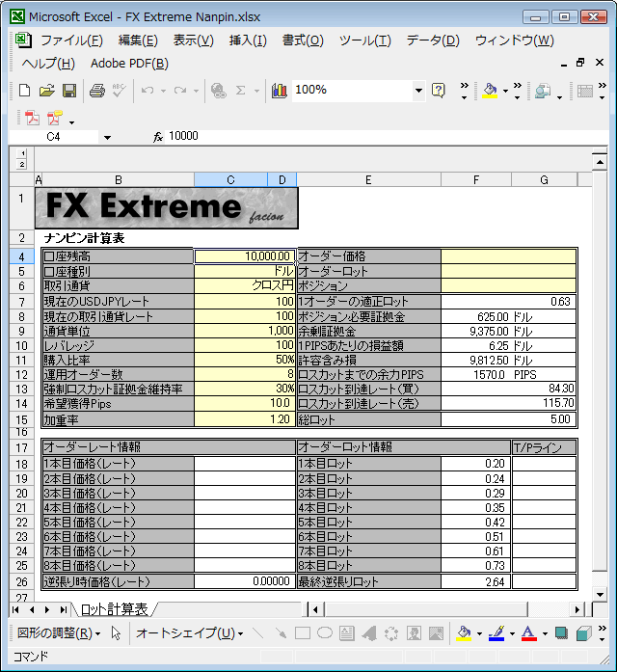
Task: Click the Convert to Adobe PDF icon
Action: (33, 118)
